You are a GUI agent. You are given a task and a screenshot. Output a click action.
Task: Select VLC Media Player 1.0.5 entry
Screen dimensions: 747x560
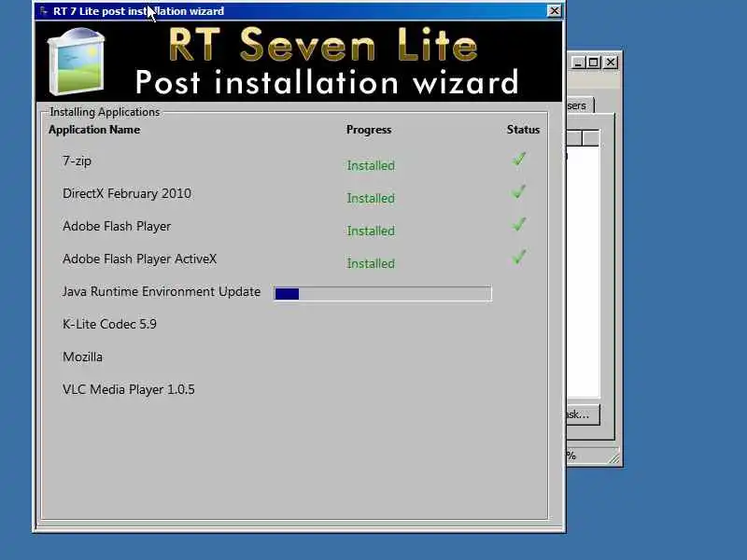(129, 389)
